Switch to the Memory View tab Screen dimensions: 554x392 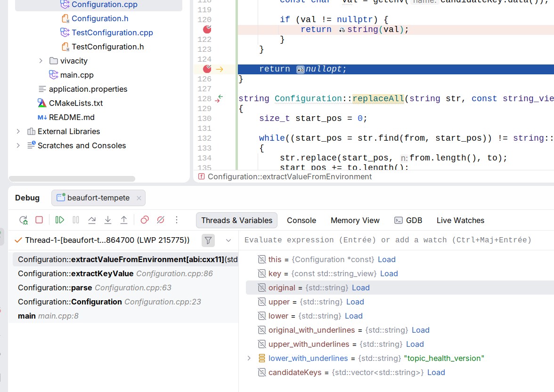(355, 221)
